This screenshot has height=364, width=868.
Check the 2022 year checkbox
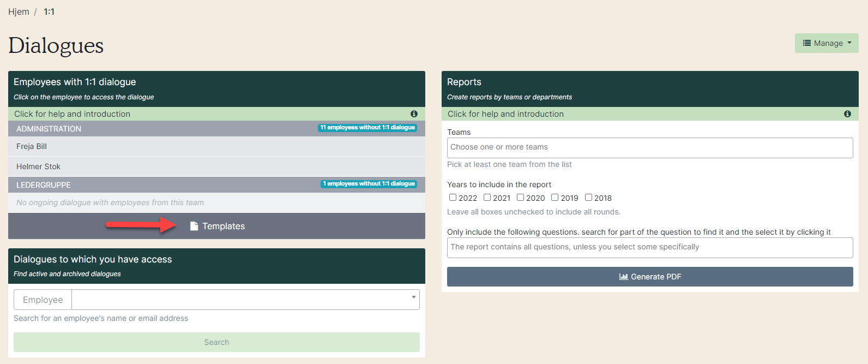[x=453, y=198]
